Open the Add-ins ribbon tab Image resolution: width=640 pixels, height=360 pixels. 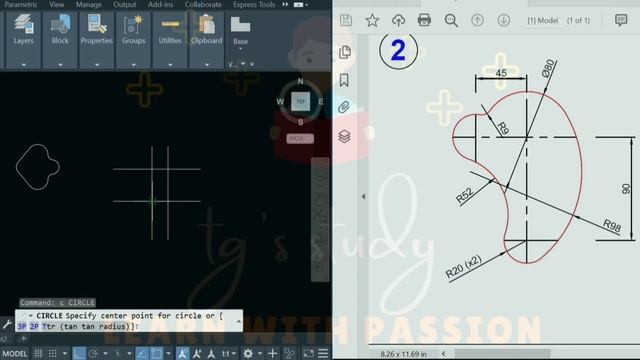pos(160,4)
